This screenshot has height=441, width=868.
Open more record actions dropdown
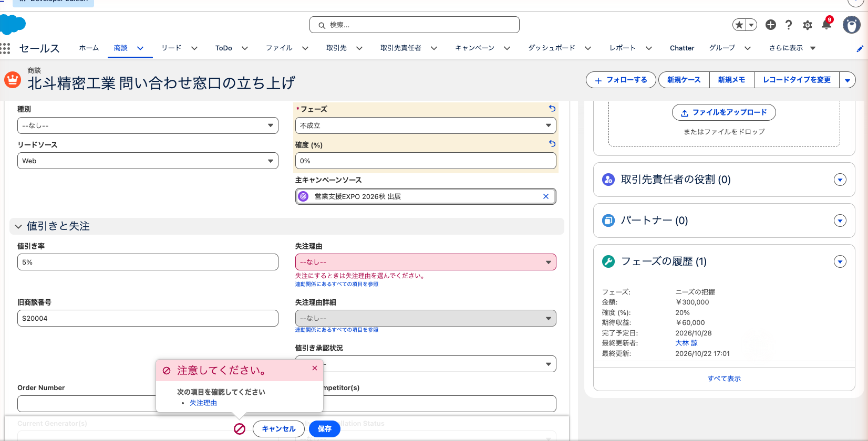(848, 80)
